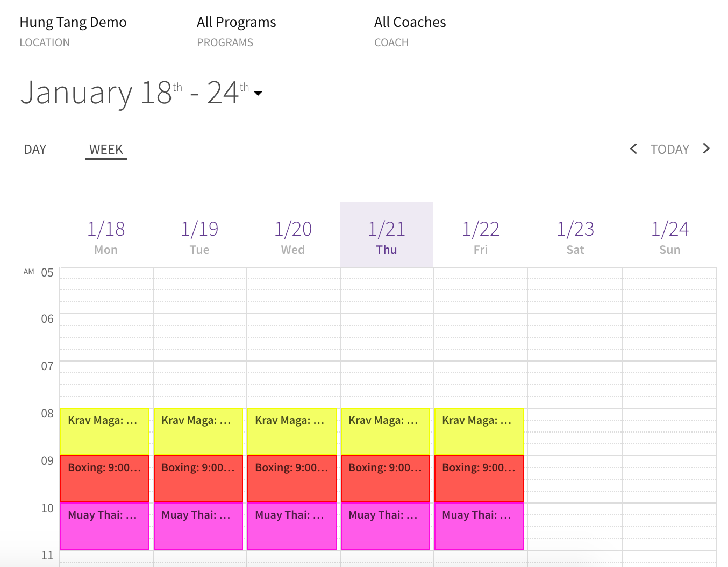The height and width of the screenshot is (567, 728).
Task: Switch to the DAY view tab
Action: pos(35,150)
